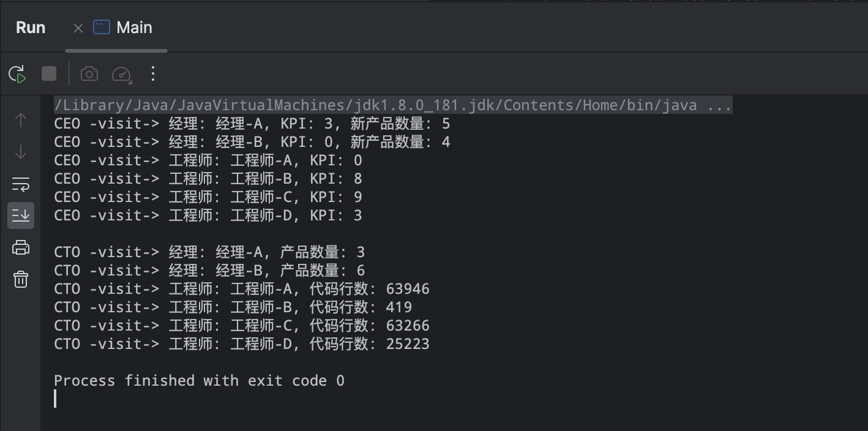The width and height of the screenshot is (868, 431).
Task: Click the CEO visit 工程师-C output line
Action: coord(208,197)
